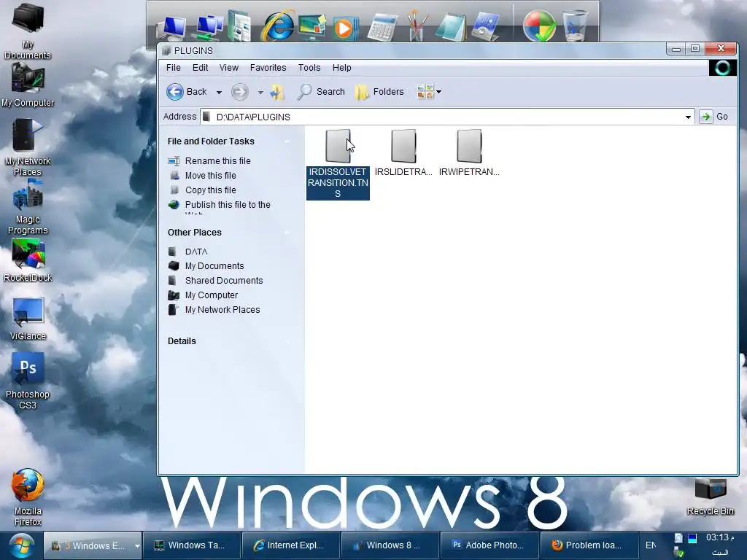747x560 pixels.
Task: Collapse the Other Places section
Action: [287, 233]
